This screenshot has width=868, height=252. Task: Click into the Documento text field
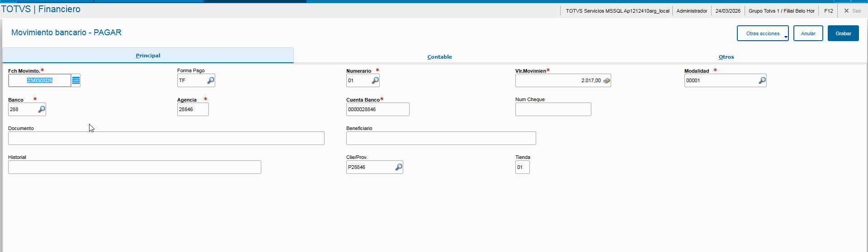(166, 138)
